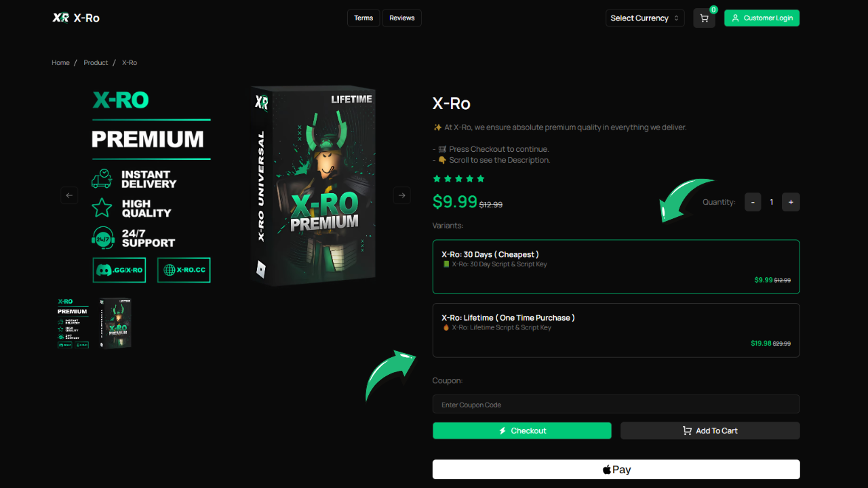
Task: Open the Select Currency dropdown
Action: [x=645, y=18]
